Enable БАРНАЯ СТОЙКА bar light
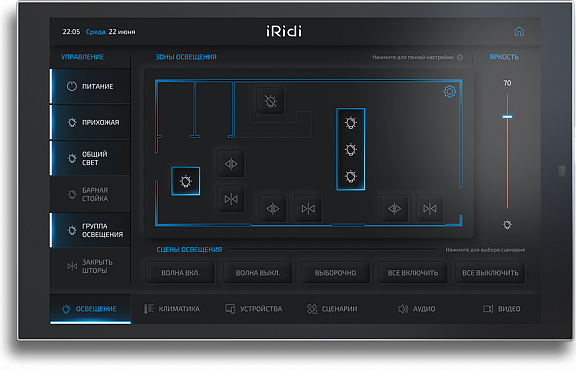576x370 pixels. (x=90, y=194)
